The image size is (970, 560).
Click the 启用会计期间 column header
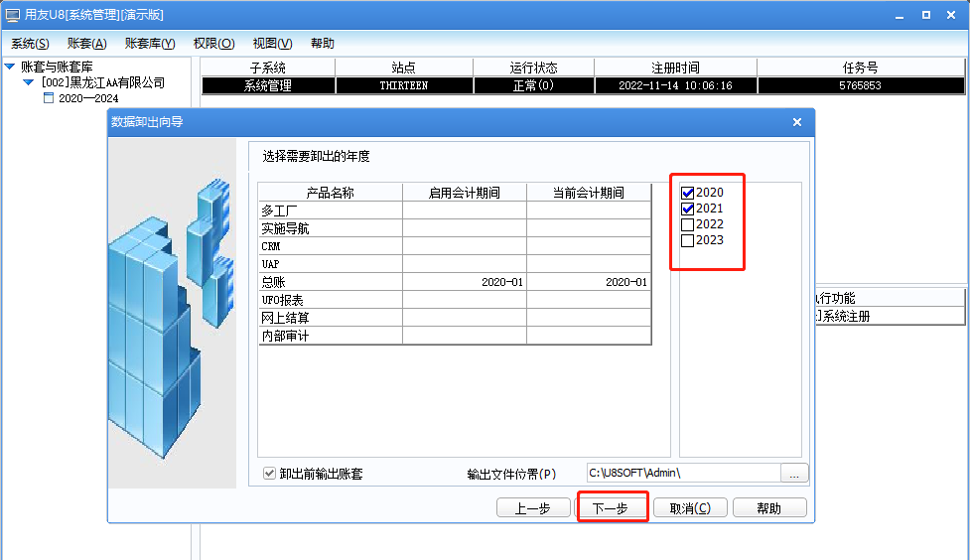click(465, 193)
